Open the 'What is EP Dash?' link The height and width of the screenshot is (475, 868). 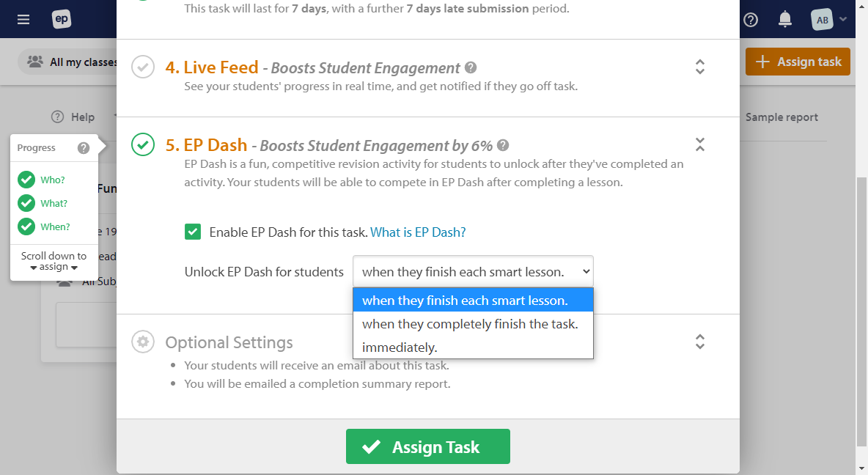418,232
